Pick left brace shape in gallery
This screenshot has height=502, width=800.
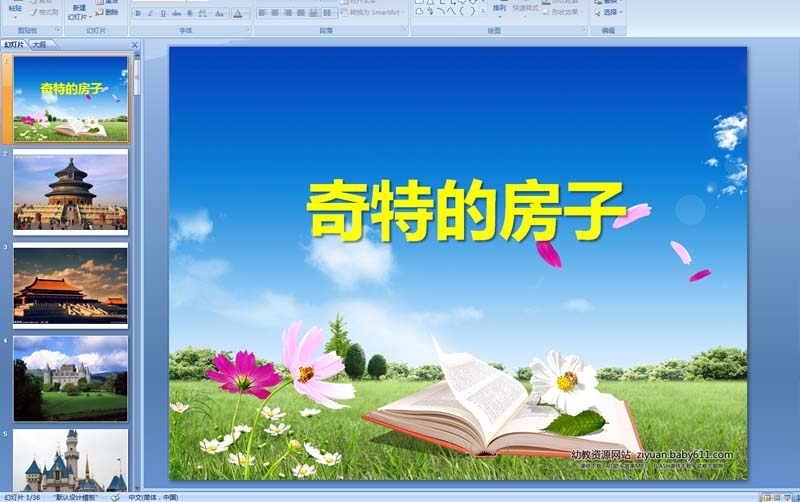point(462,11)
